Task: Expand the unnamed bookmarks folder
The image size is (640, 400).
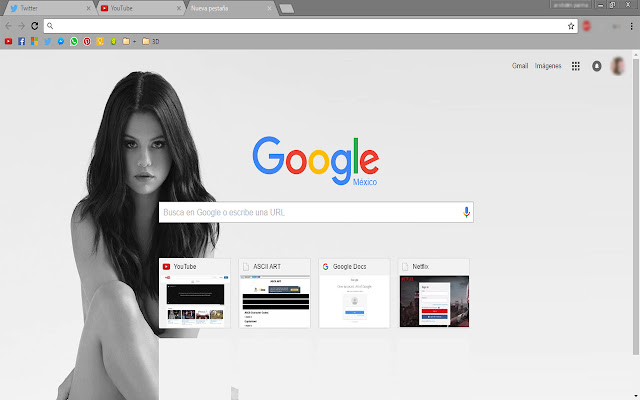Action: 129,41
